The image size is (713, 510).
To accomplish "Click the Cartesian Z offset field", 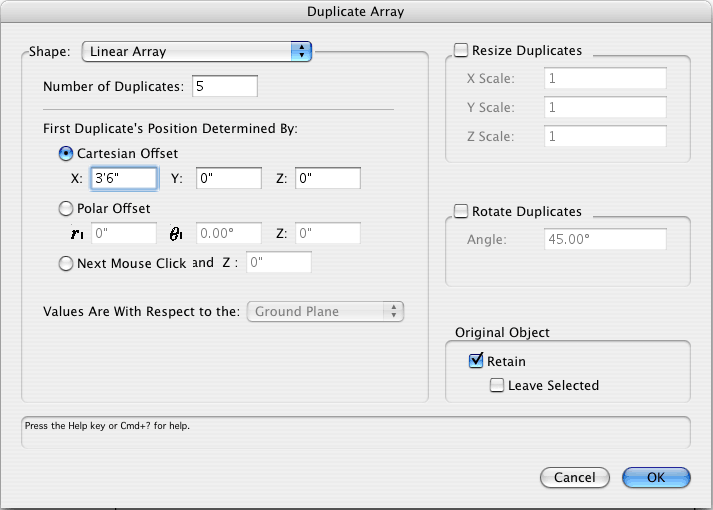I will [327, 179].
